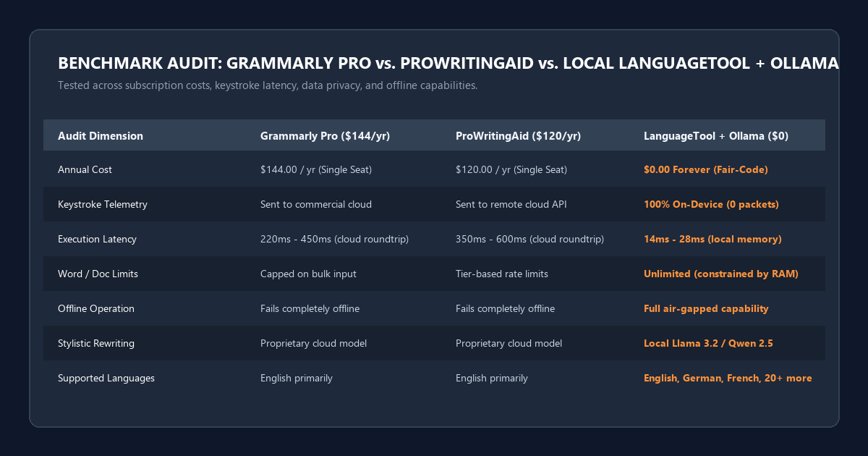Click the '350ms - 600ms (cloud roundtrip)' cell

pos(529,239)
